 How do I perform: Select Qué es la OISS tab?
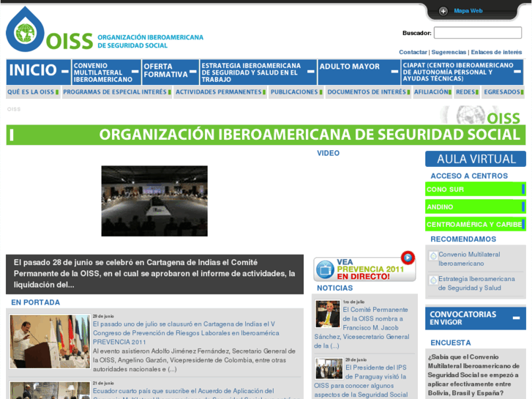(x=33, y=92)
